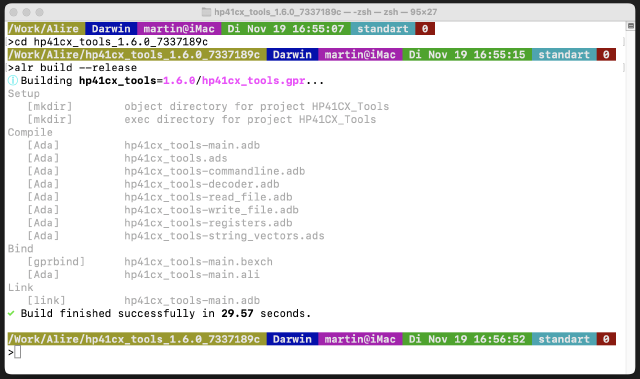Click the bold 29.57 build time

click(237, 313)
